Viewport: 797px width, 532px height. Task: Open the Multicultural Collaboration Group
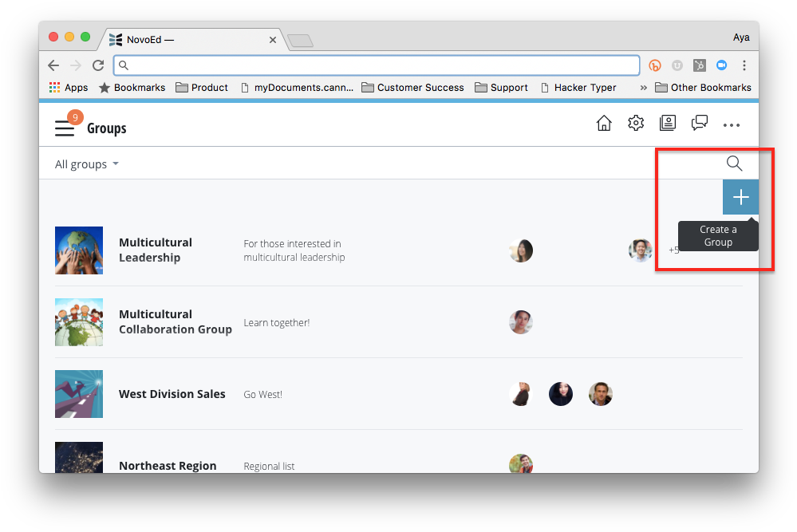[176, 321]
